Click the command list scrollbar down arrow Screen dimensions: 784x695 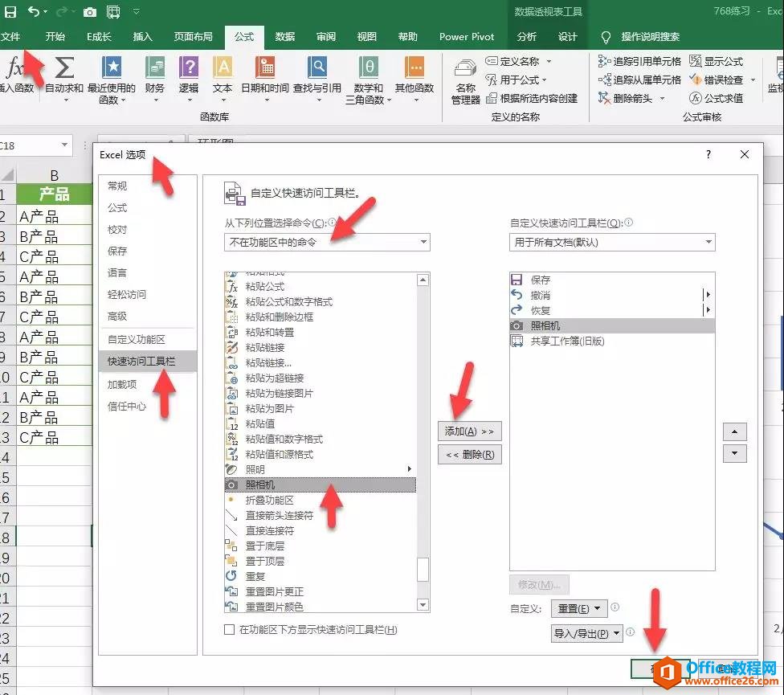(x=423, y=605)
